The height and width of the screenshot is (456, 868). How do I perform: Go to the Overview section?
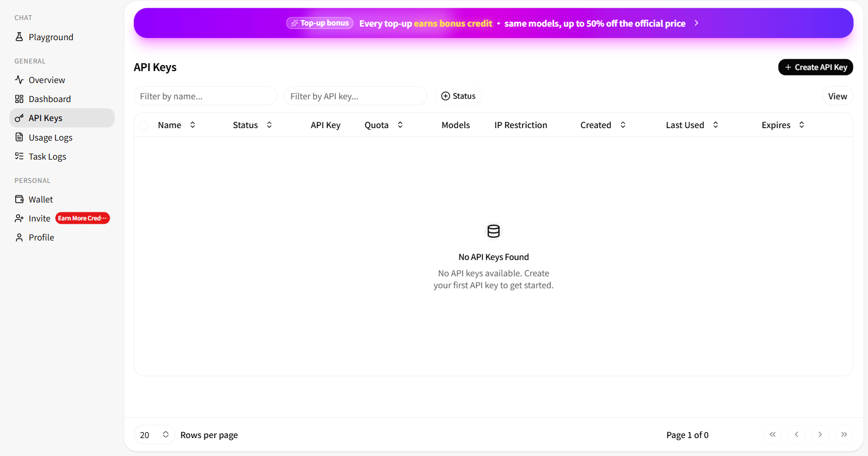click(x=62, y=80)
